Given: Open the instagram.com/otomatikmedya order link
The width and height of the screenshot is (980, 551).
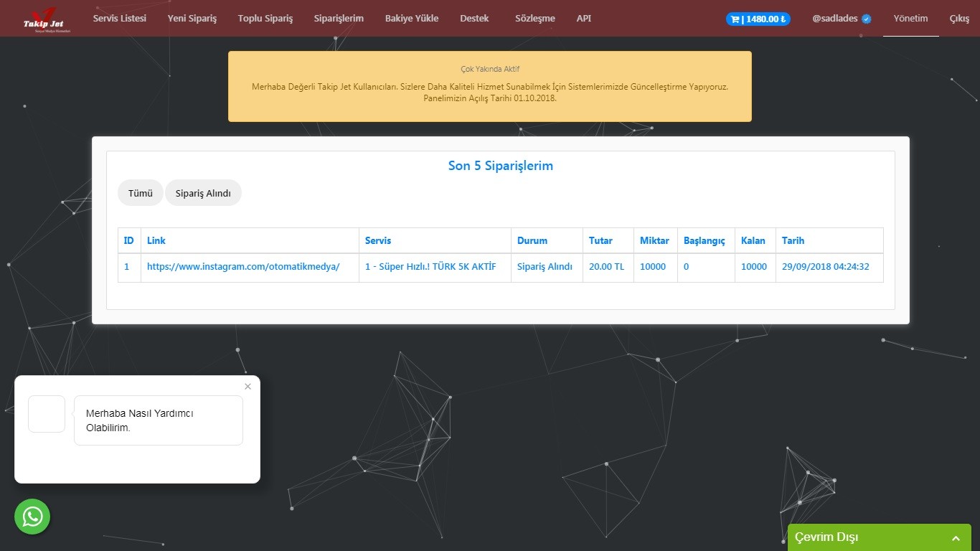Looking at the screenshot, I should point(243,267).
